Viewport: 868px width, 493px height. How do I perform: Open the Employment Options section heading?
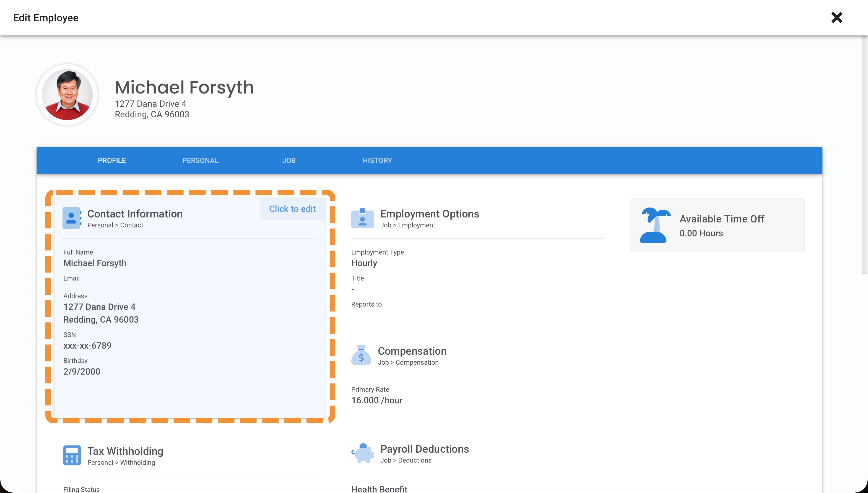click(429, 214)
